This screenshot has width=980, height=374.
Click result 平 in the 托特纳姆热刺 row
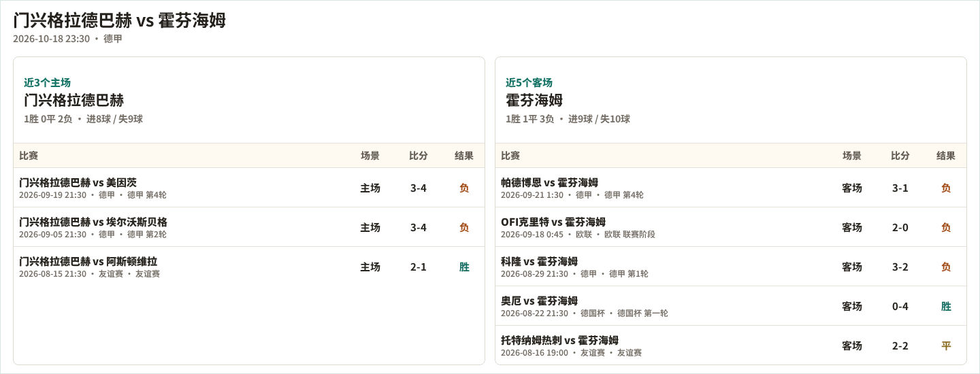pyautogui.click(x=946, y=345)
